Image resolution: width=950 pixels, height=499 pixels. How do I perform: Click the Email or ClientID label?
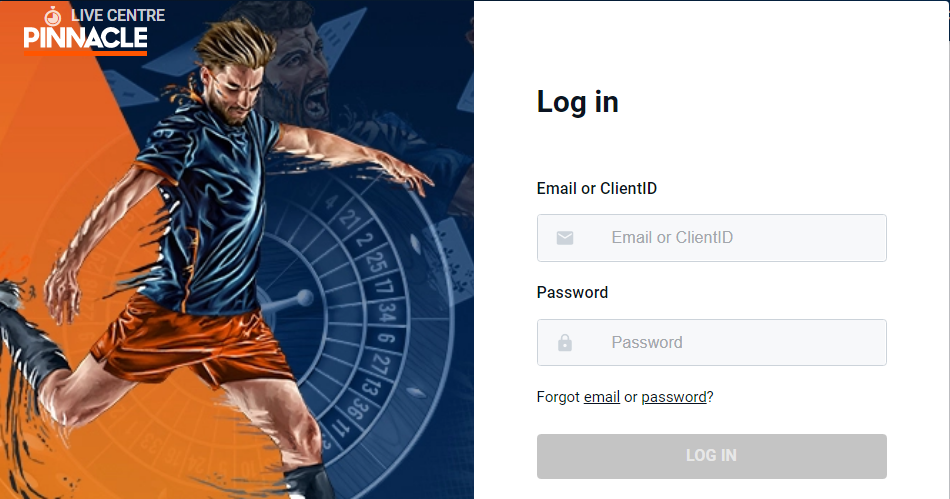pos(597,188)
